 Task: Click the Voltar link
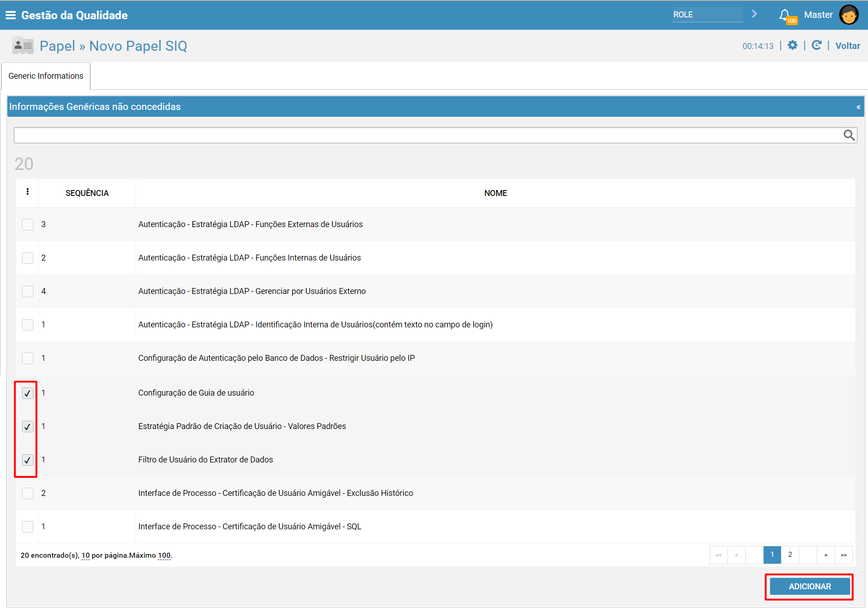[x=847, y=46]
